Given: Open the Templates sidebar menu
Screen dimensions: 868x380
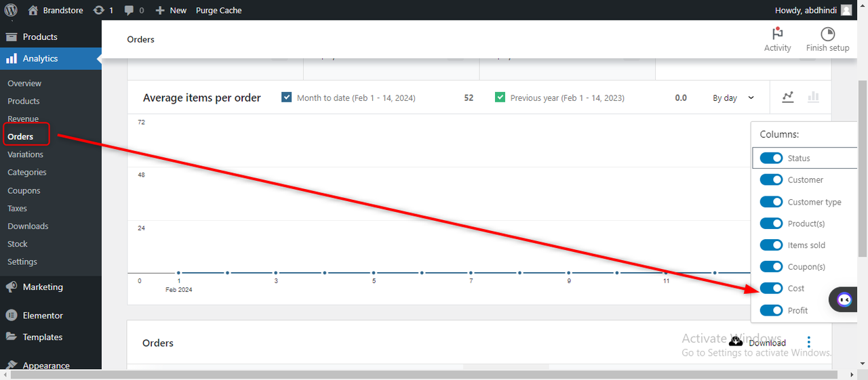Looking at the screenshot, I should click(x=51, y=337).
